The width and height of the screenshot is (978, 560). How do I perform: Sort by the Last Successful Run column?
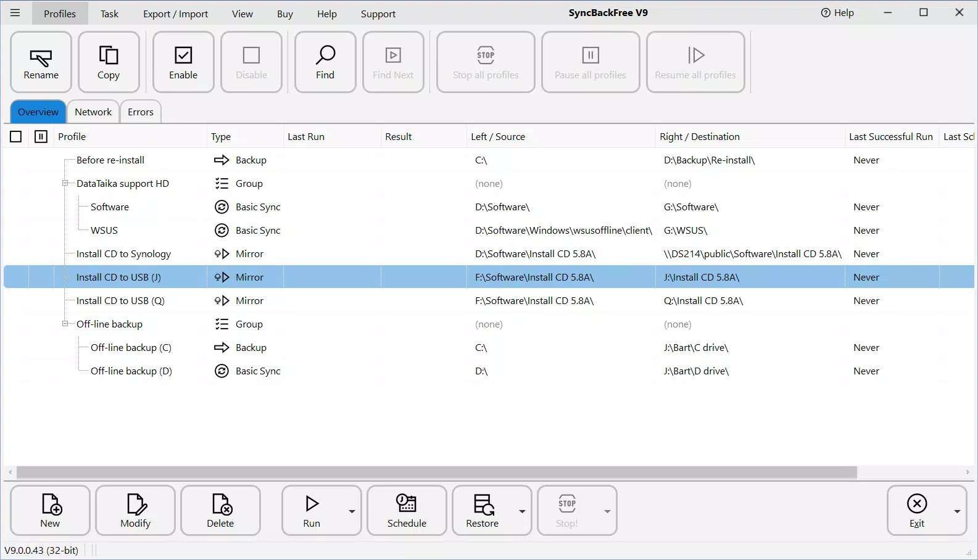pos(891,136)
